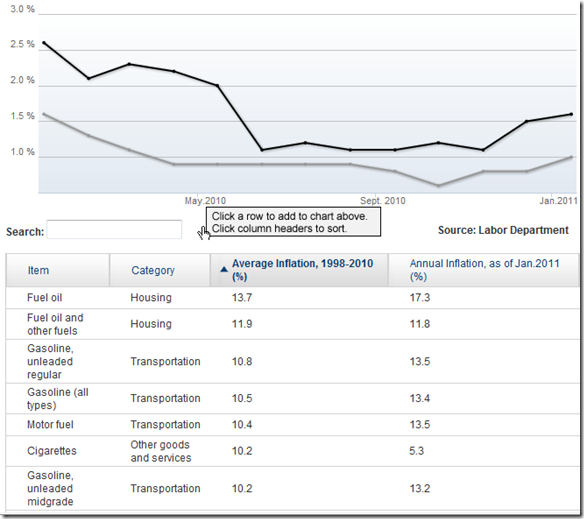
Task: Click the 13.2 annual inflation value
Action: [420, 488]
